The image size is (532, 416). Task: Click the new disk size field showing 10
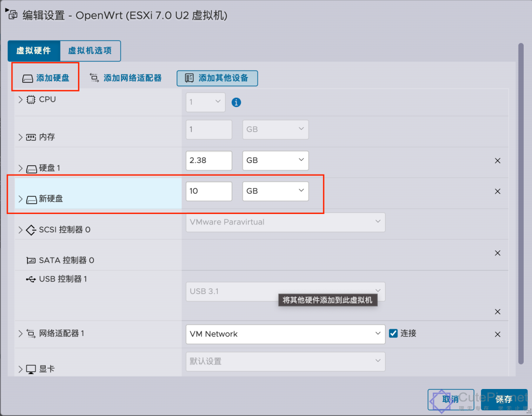pos(208,191)
